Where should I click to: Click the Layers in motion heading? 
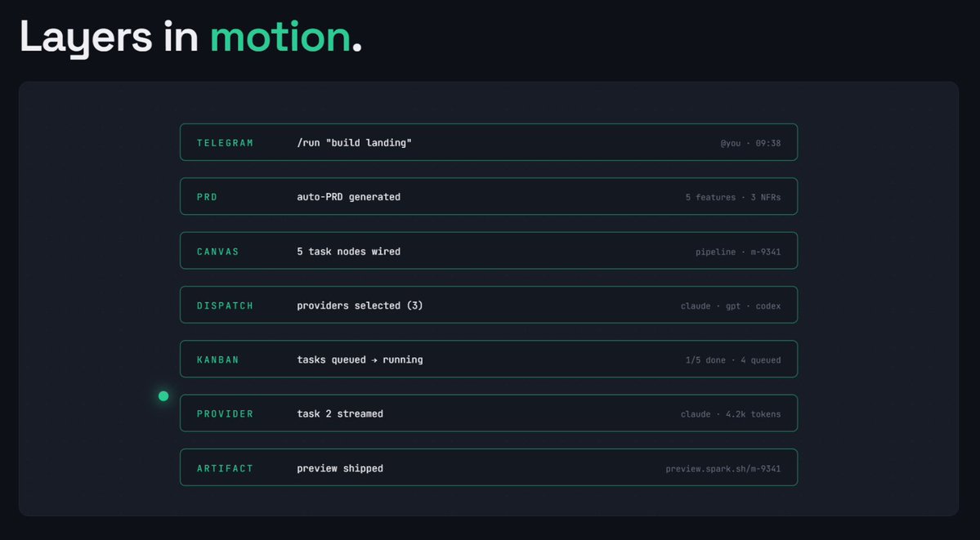tap(191, 38)
